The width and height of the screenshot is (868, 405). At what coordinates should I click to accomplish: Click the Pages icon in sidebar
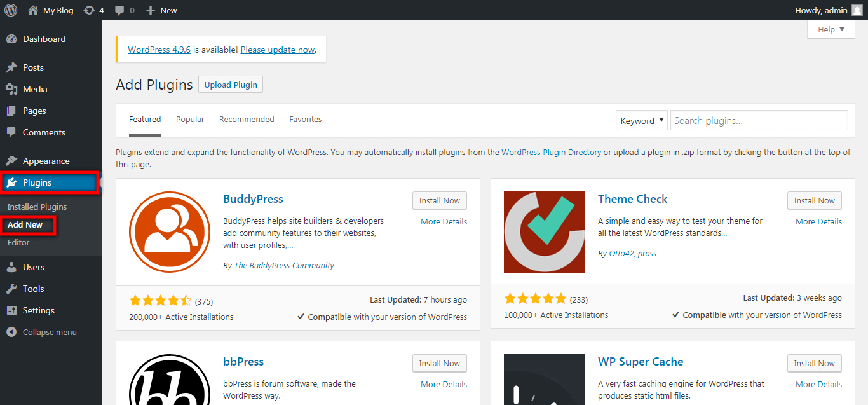click(x=11, y=111)
